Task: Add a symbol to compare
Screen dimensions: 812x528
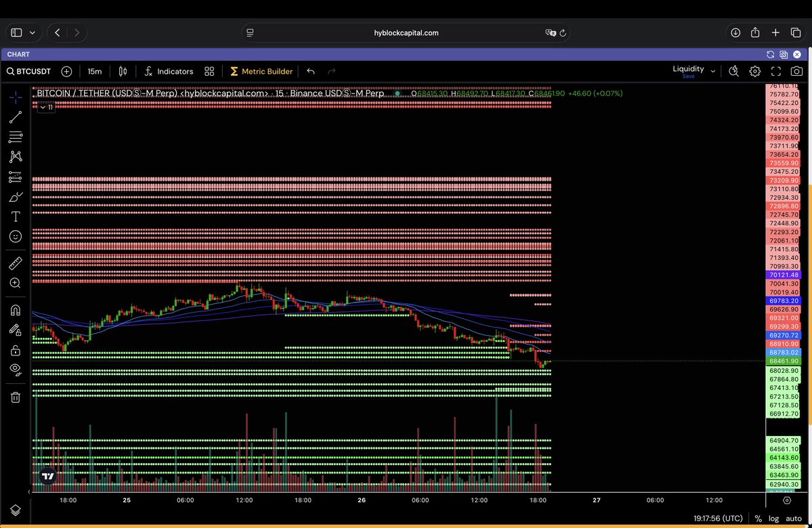Action: tap(66, 72)
